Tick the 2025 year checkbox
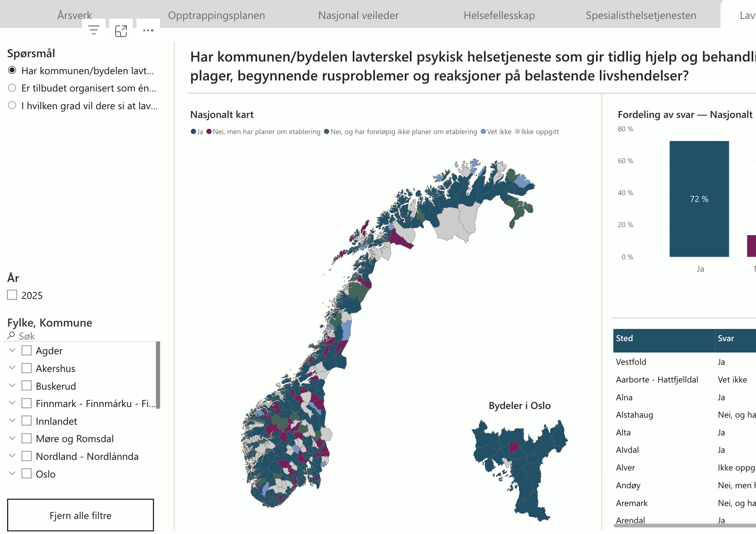 tap(12, 295)
